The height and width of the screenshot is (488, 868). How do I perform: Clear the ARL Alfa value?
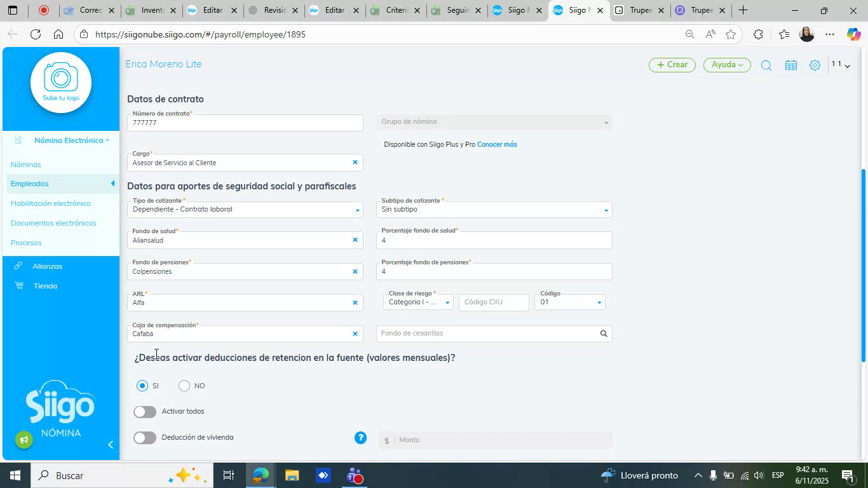[355, 302]
